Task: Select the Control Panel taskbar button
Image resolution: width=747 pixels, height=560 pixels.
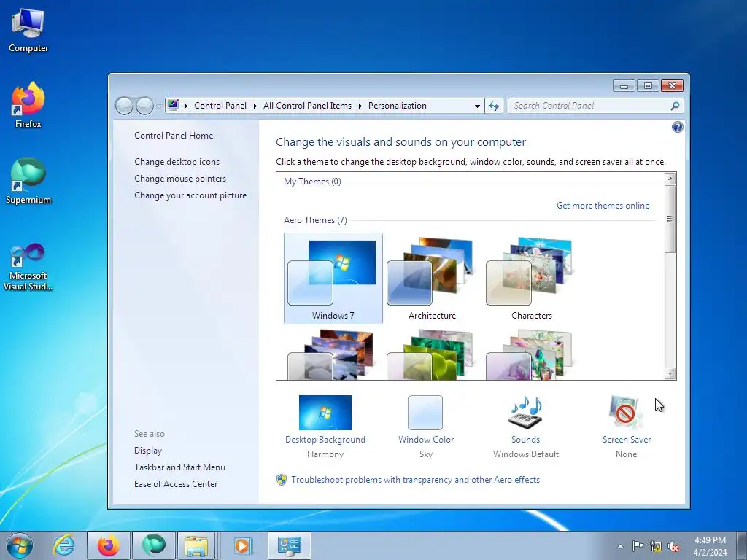Action: click(x=289, y=545)
